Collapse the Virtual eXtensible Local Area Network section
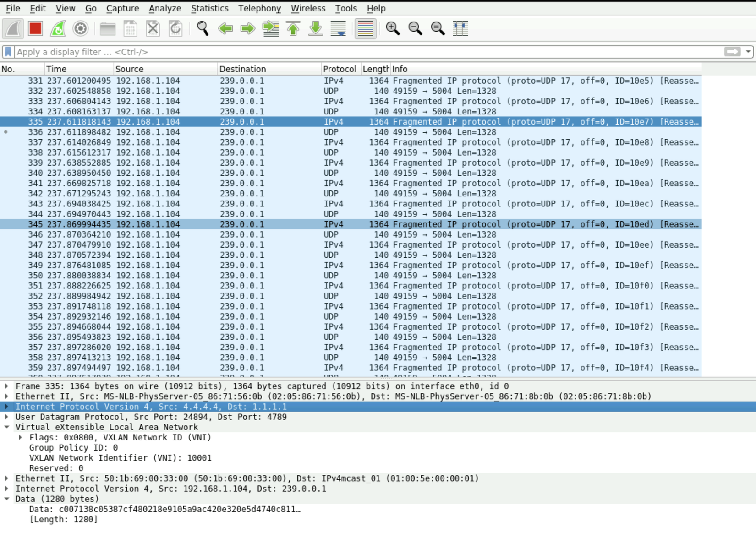The width and height of the screenshot is (756, 554). [x=7, y=427]
